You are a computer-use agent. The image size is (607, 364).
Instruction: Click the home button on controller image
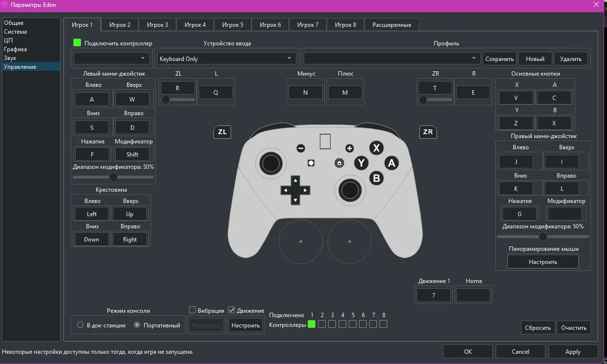pyautogui.click(x=339, y=163)
